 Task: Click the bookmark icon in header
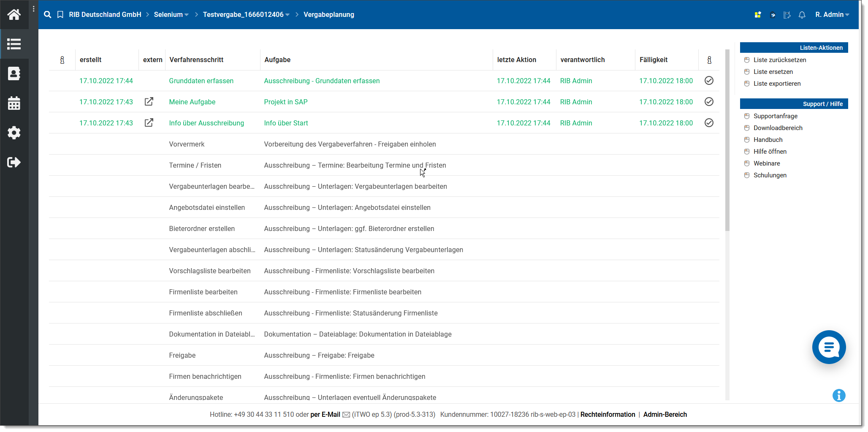(x=60, y=14)
